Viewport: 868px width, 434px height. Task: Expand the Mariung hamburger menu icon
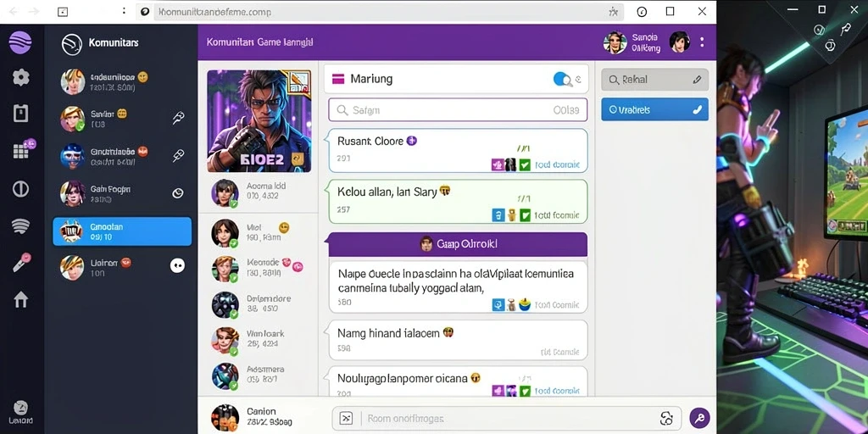(x=338, y=79)
